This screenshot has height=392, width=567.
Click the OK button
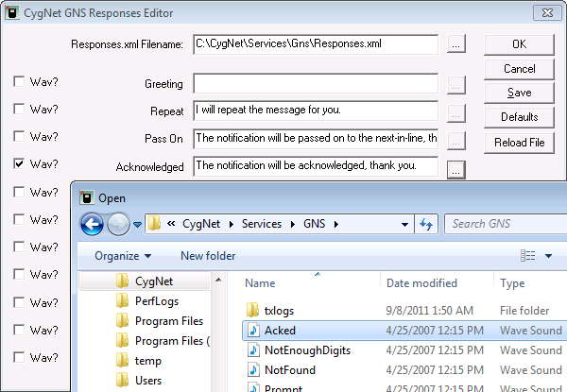tap(519, 44)
